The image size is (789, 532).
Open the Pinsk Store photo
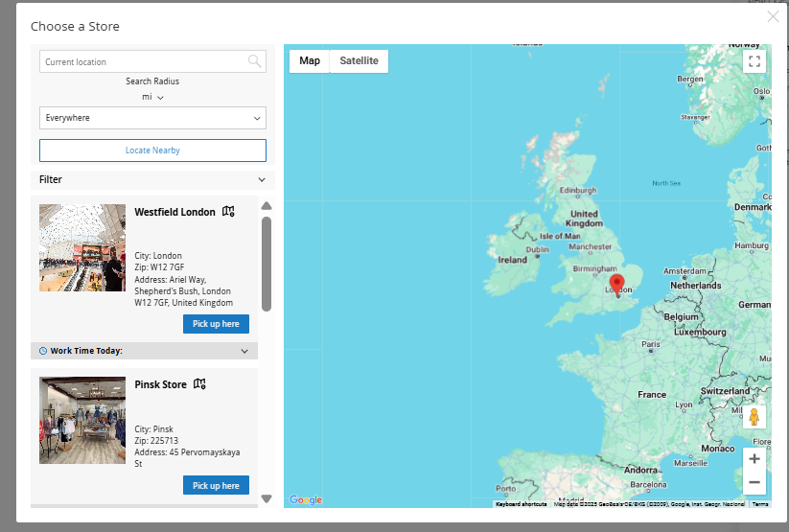point(82,420)
